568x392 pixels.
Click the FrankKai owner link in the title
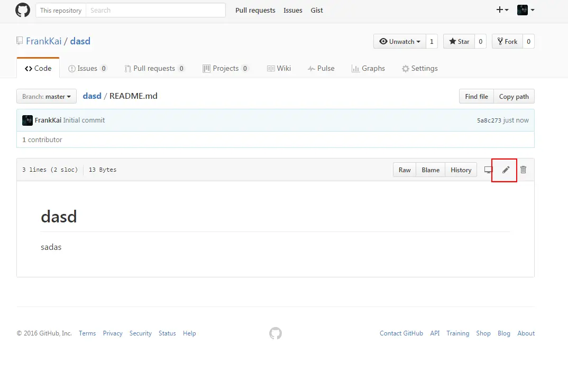tap(44, 41)
